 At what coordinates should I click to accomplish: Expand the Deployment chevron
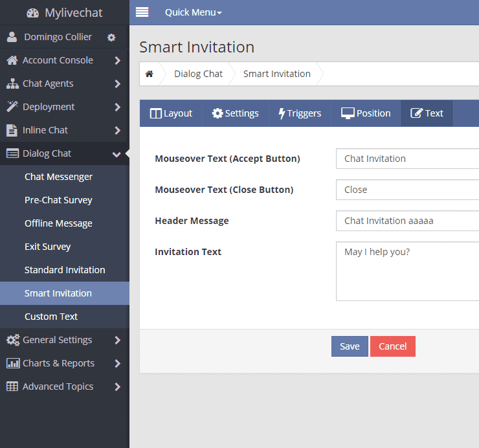click(x=117, y=107)
